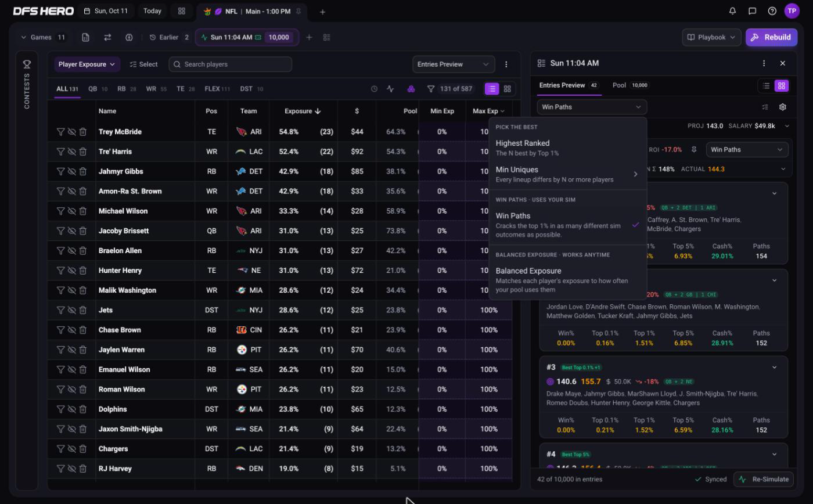Image resolution: width=813 pixels, height=504 pixels.
Task: Open the help question mark icon
Action: pos(772,11)
